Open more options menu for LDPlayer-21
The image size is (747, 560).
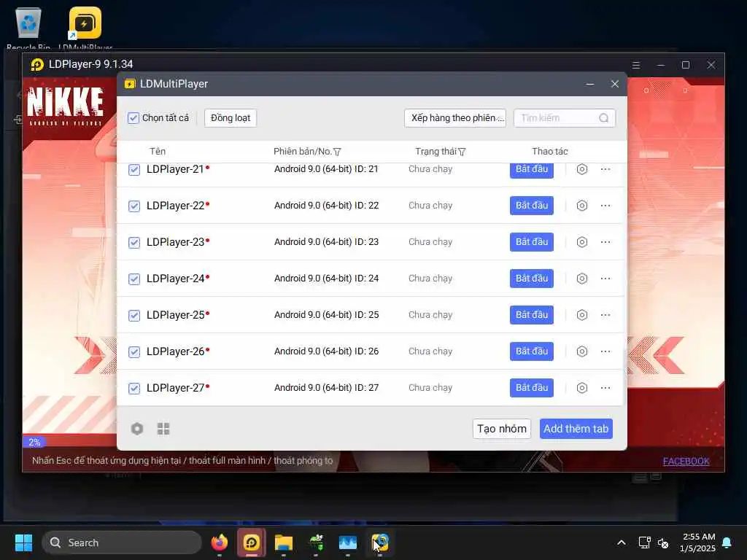tap(605, 169)
